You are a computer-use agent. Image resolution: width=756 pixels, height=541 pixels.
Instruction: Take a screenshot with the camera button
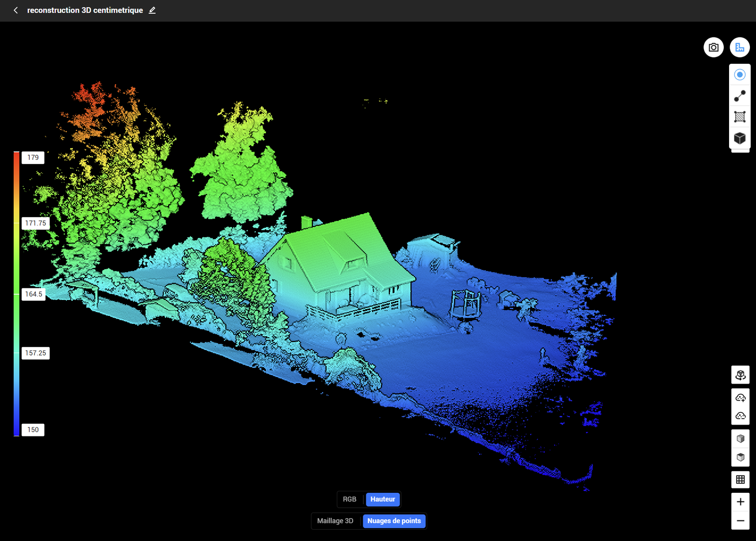pyautogui.click(x=713, y=47)
